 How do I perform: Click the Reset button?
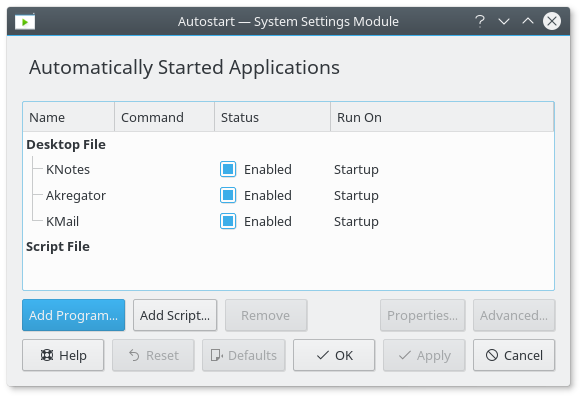point(153,355)
